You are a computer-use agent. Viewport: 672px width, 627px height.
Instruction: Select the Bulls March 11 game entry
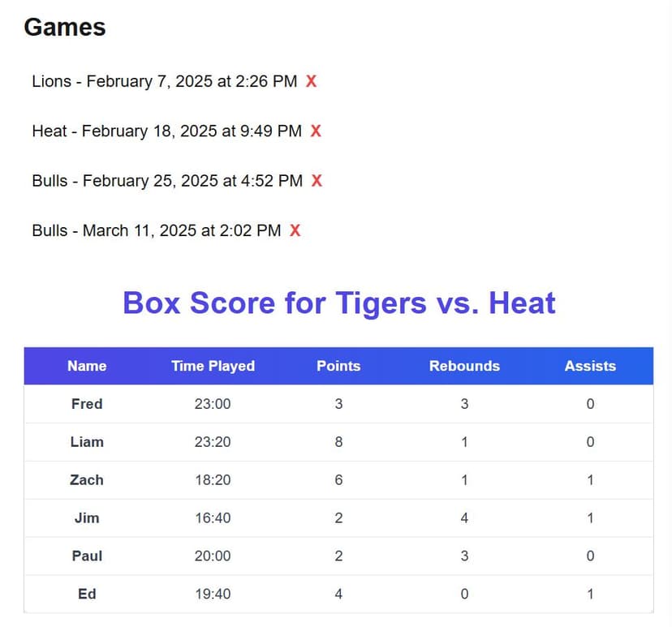[x=156, y=230]
